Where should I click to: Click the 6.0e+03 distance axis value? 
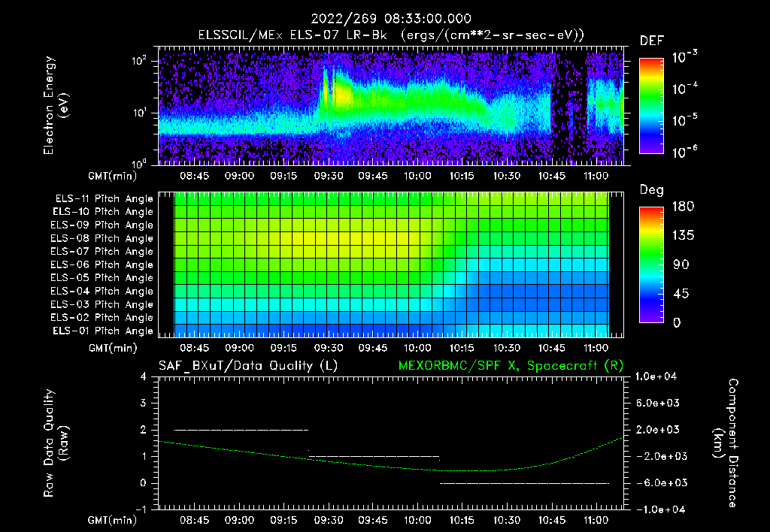click(658, 403)
